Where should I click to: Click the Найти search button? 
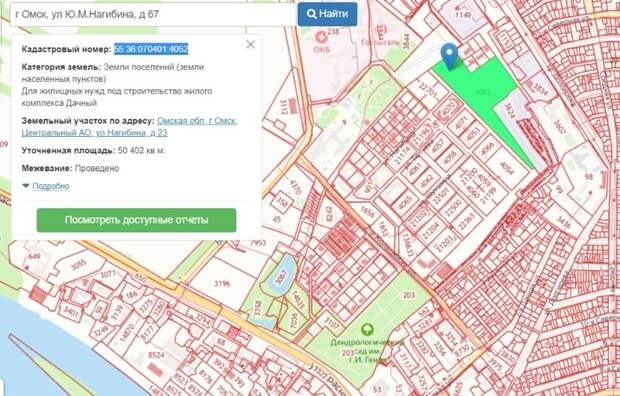tap(327, 14)
